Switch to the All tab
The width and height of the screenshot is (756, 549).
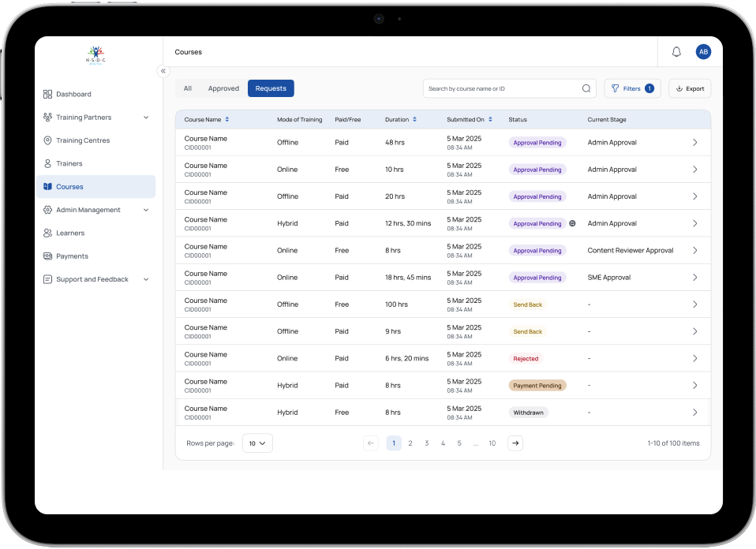pos(188,88)
